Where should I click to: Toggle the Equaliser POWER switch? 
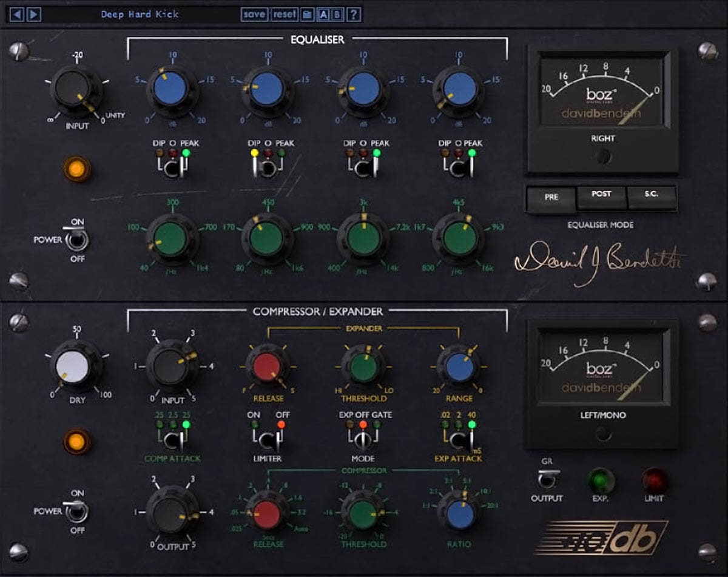[78, 240]
